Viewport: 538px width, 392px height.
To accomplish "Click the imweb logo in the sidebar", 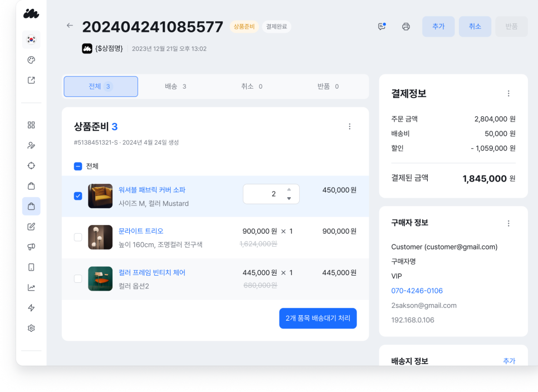I will (x=31, y=14).
